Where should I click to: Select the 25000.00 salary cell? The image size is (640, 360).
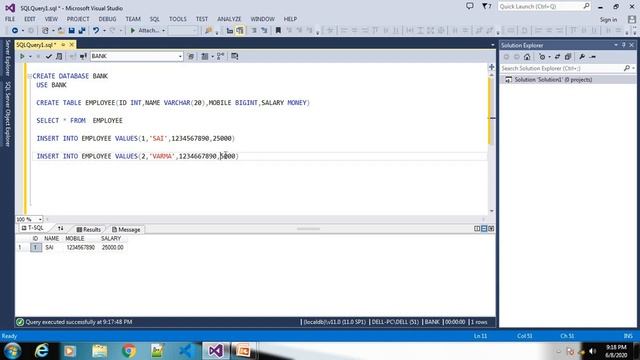113,247
